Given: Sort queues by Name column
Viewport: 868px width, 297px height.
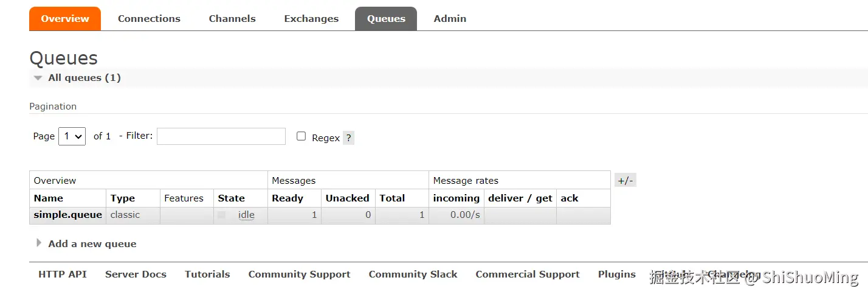Looking at the screenshot, I should click(49, 198).
